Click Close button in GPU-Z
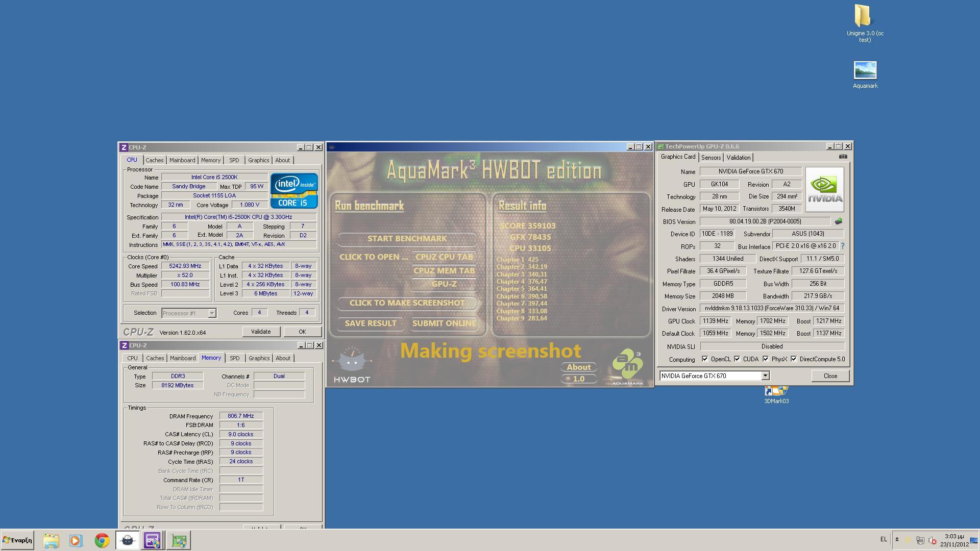The width and height of the screenshot is (980, 551). (830, 376)
